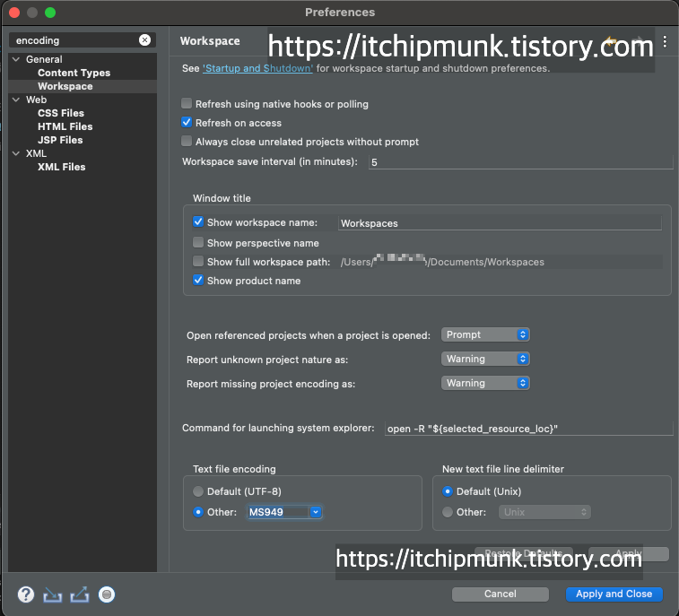Select XML Files preference page
679x616 pixels.
pos(62,167)
